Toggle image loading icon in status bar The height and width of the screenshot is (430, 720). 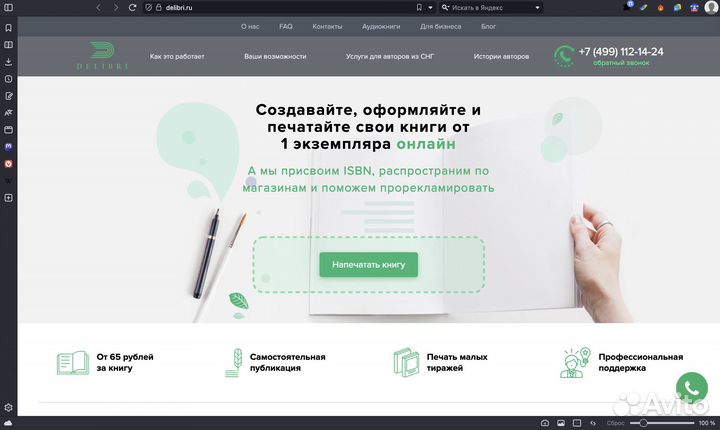tap(561, 423)
